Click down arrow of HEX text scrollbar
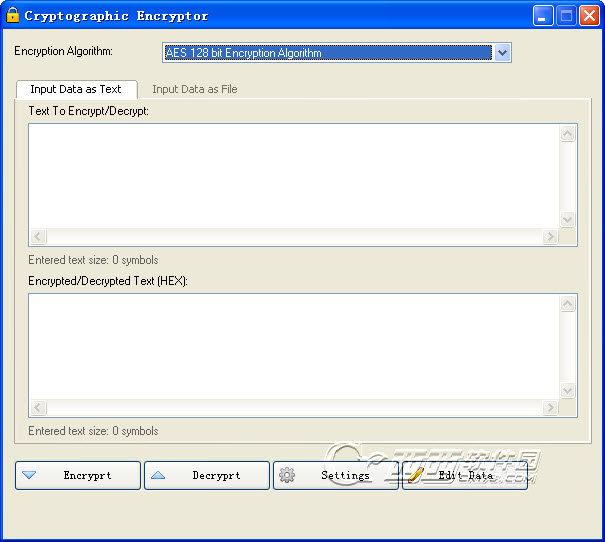This screenshot has height=542, width=605. (568, 390)
